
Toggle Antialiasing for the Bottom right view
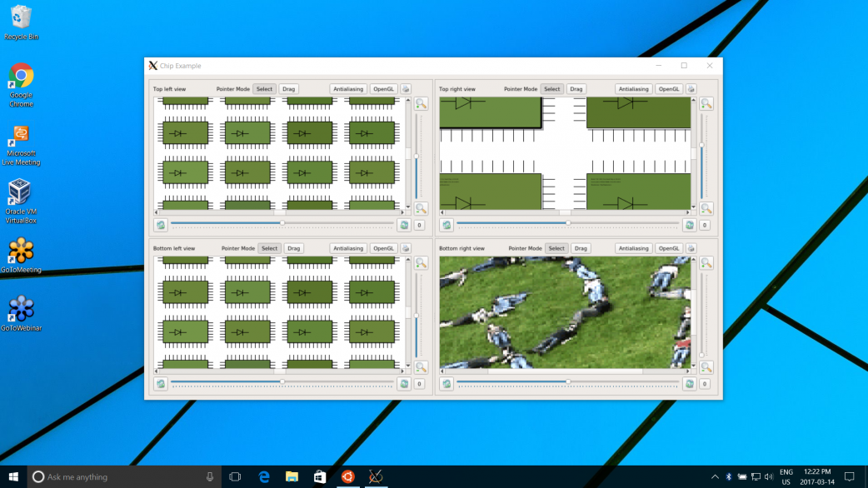click(x=633, y=248)
